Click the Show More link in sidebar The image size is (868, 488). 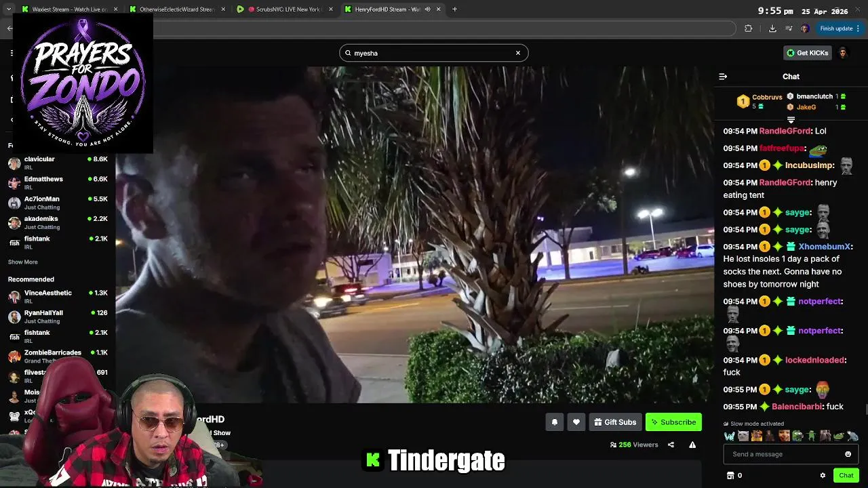click(22, 262)
